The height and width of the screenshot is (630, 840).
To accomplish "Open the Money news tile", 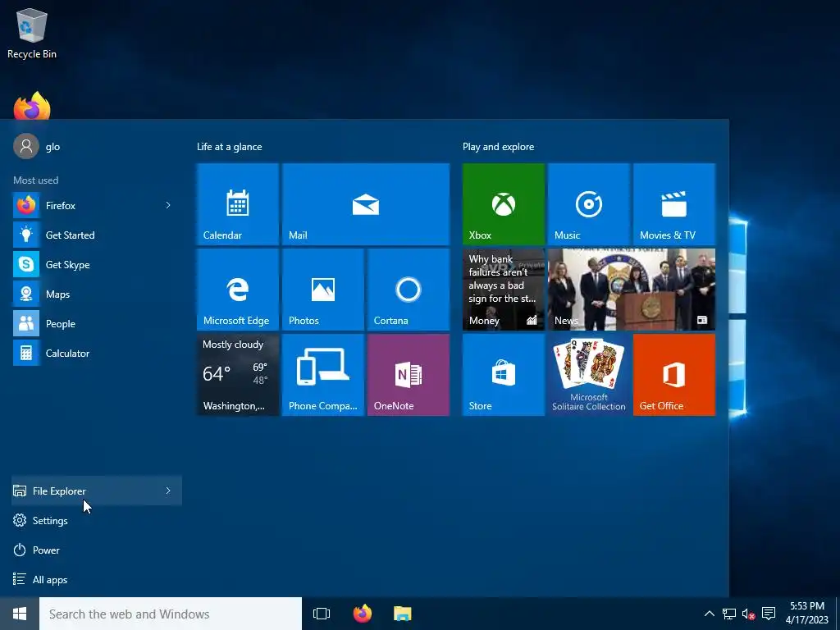I will pyautogui.click(x=503, y=290).
